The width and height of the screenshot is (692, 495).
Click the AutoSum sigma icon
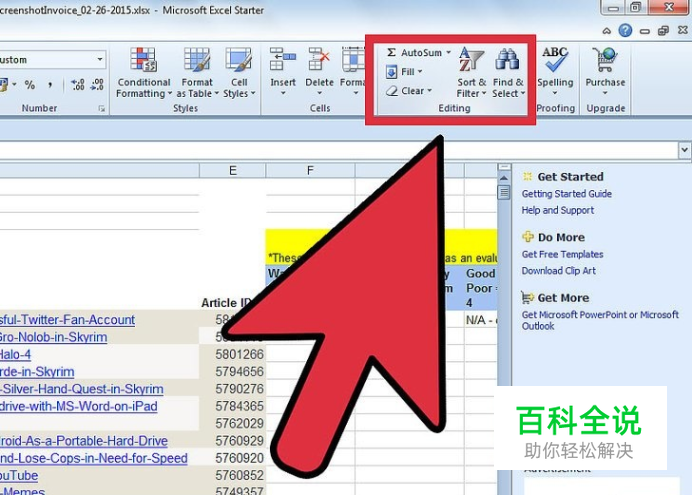point(391,52)
